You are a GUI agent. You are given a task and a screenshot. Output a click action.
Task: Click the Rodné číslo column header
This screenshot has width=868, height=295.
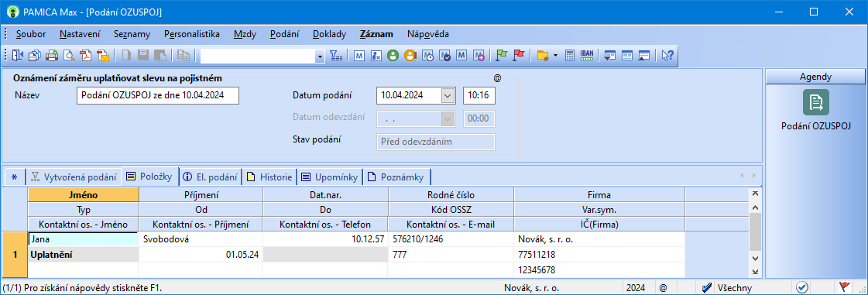point(451,195)
